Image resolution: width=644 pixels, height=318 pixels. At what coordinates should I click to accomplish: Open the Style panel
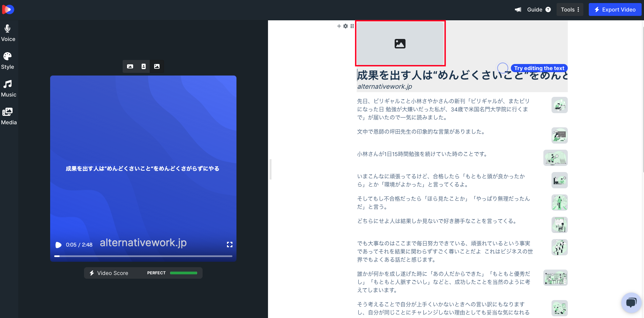pyautogui.click(x=7, y=61)
